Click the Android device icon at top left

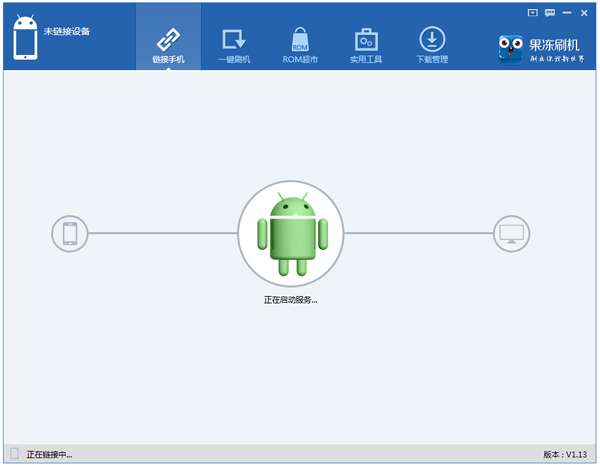pyautogui.click(x=25, y=38)
